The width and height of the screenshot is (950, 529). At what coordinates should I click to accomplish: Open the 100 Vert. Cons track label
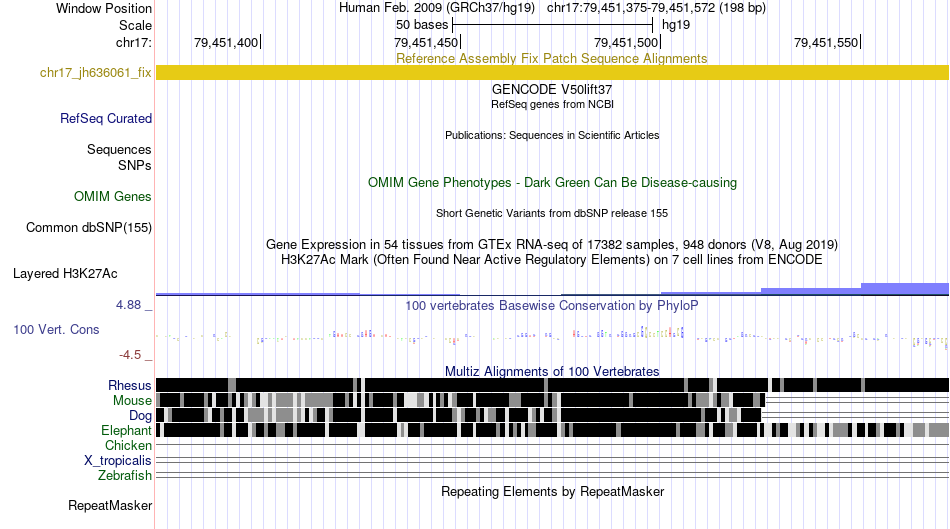(56, 330)
